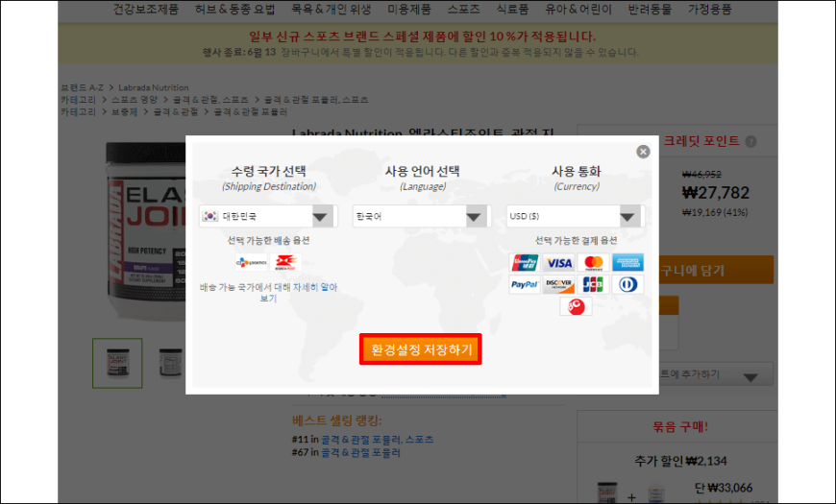
Task: Click the red BC card payment icon
Action: (576, 306)
